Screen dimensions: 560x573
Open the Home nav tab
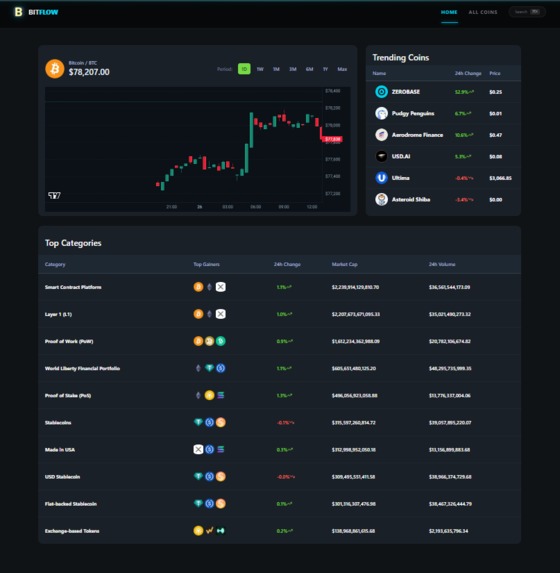point(449,12)
